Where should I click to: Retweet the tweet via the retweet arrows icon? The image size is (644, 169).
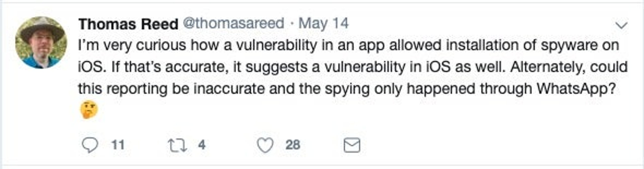[177, 145]
